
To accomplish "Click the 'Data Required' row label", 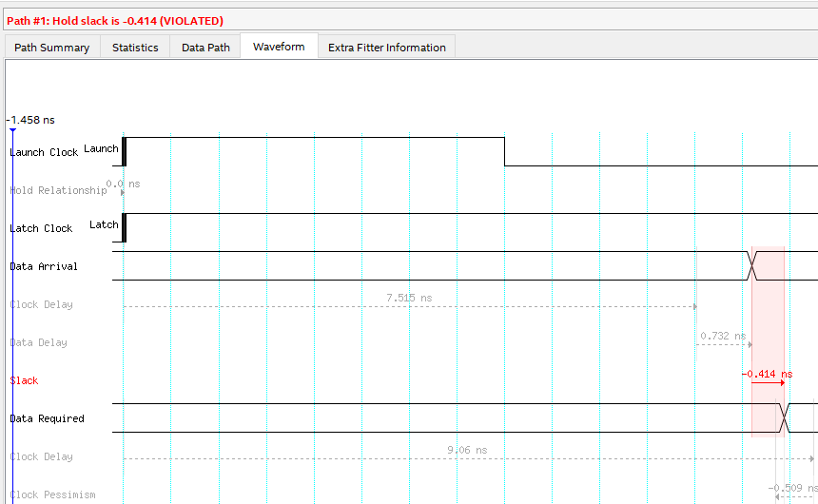I will click(x=47, y=419).
